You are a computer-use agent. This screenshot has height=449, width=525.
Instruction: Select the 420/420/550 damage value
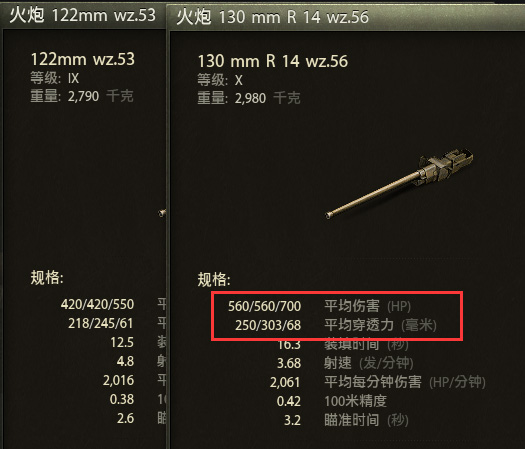(x=97, y=304)
